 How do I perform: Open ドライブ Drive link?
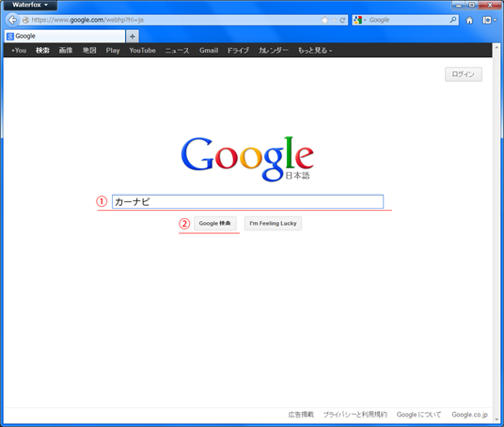[x=238, y=51]
